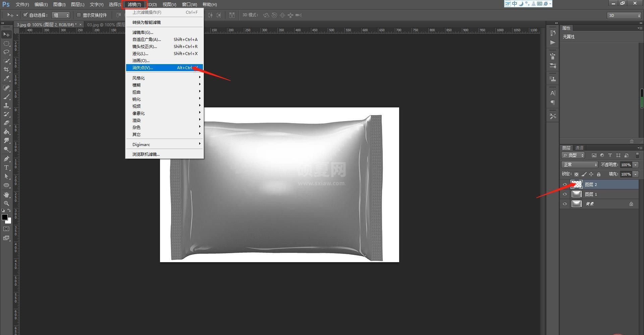
Task: Open the 3D workspace dropdown
Action: pyautogui.click(x=624, y=15)
